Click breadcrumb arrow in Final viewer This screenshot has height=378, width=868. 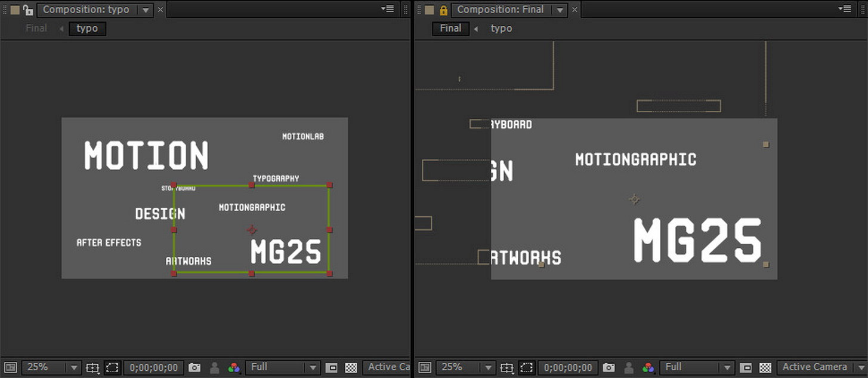tap(475, 29)
